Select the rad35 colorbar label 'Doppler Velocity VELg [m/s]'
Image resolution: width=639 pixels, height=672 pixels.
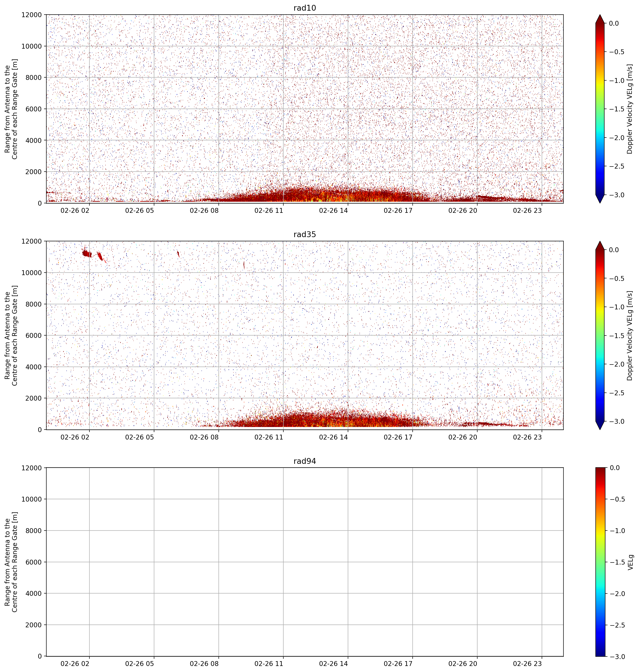(x=630, y=335)
